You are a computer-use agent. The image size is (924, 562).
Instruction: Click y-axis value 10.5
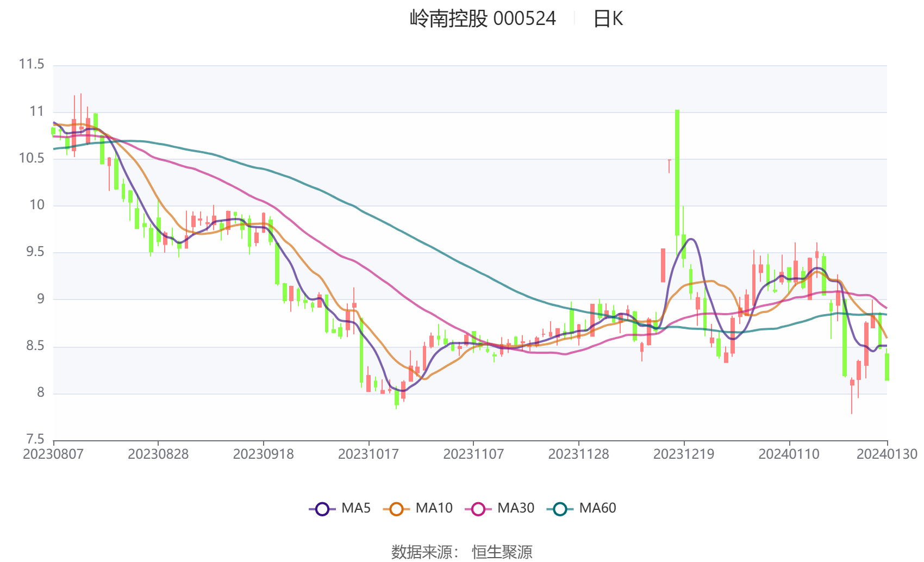32,158
